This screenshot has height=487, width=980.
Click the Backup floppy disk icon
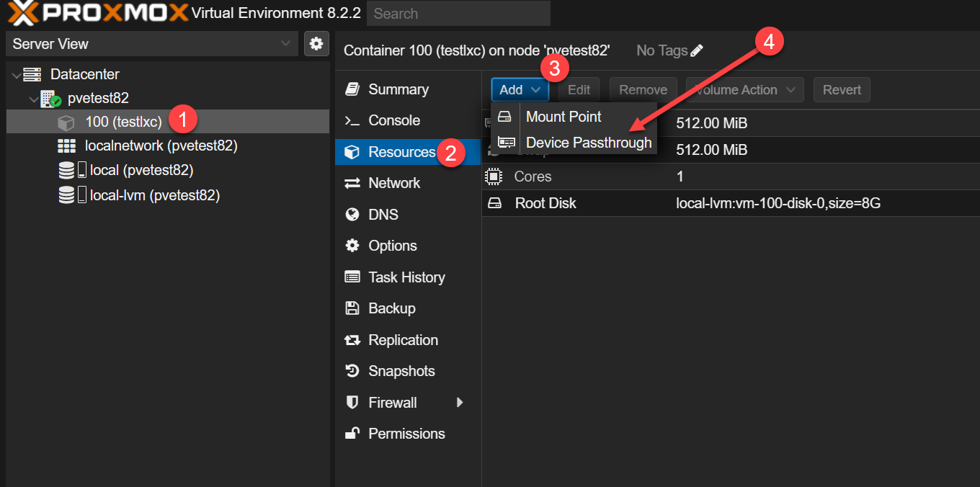352,308
